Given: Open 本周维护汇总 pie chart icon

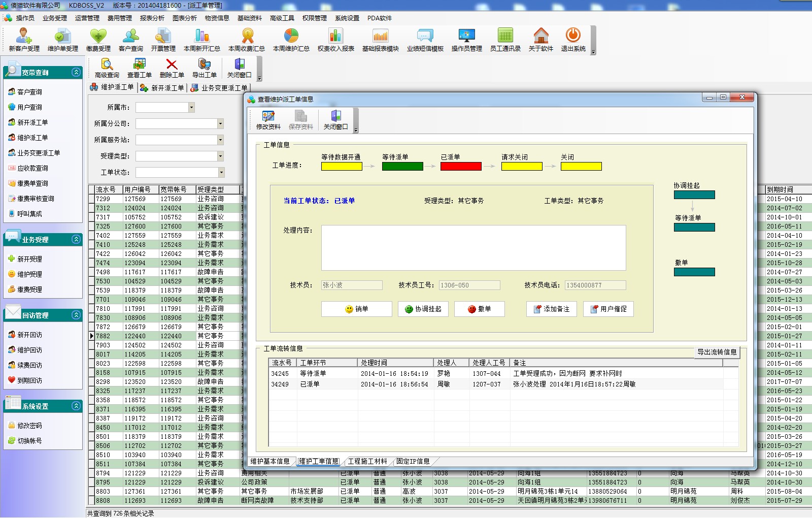Looking at the screenshot, I should click(291, 40).
